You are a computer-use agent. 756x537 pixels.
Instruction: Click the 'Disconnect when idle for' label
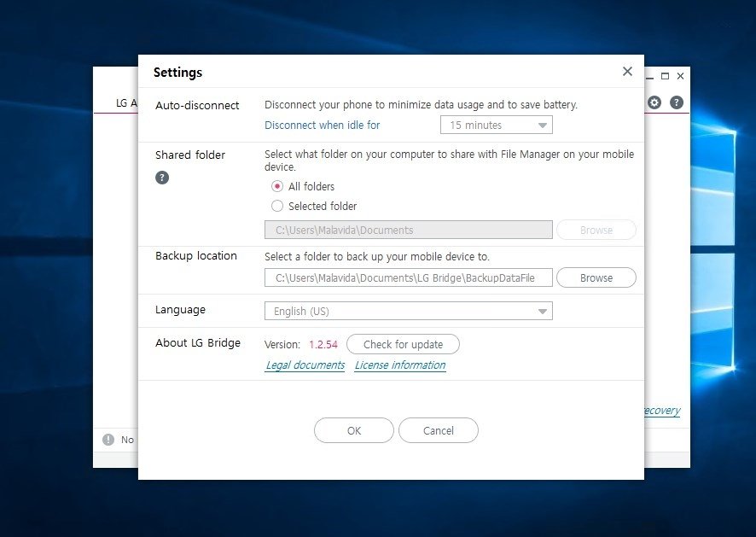click(322, 125)
